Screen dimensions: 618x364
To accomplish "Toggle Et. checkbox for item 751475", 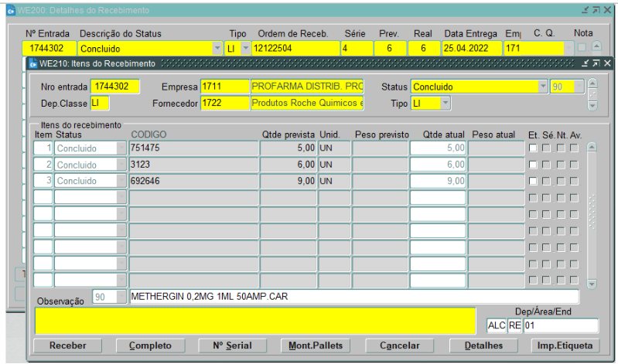I will 533,148.
